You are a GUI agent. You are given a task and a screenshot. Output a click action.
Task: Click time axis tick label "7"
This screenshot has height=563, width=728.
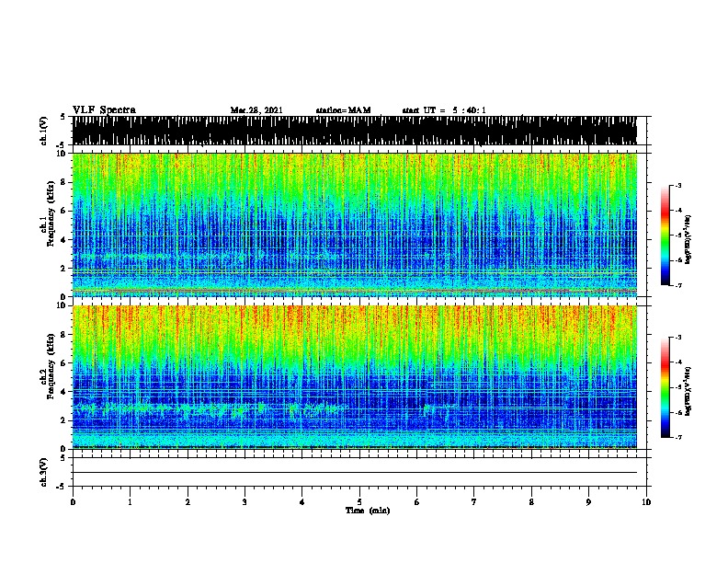pyautogui.click(x=474, y=502)
